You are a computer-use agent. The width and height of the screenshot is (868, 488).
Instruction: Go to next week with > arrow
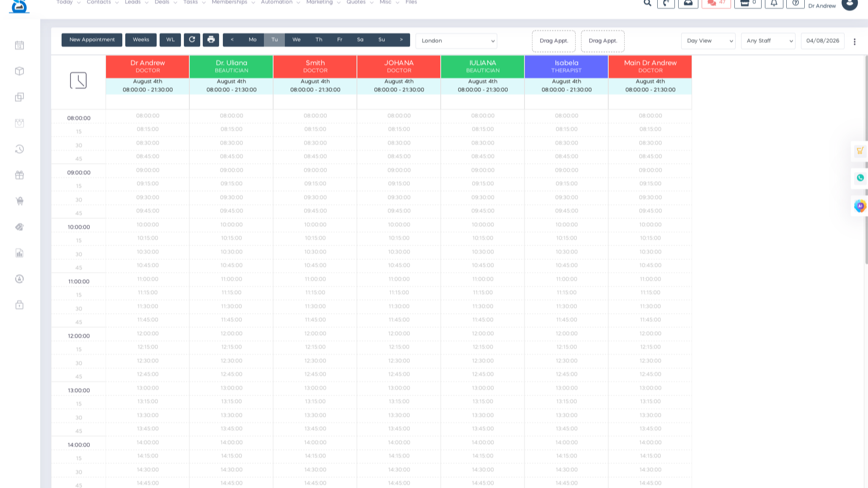pyautogui.click(x=401, y=40)
